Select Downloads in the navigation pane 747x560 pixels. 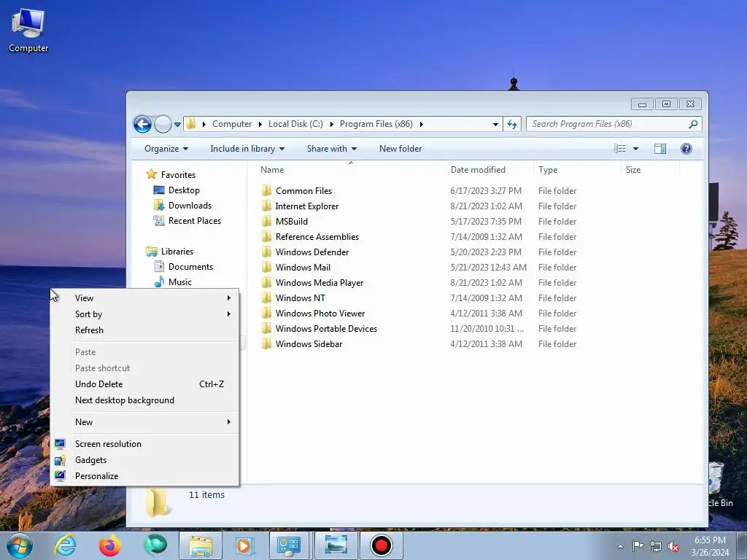[190, 205]
